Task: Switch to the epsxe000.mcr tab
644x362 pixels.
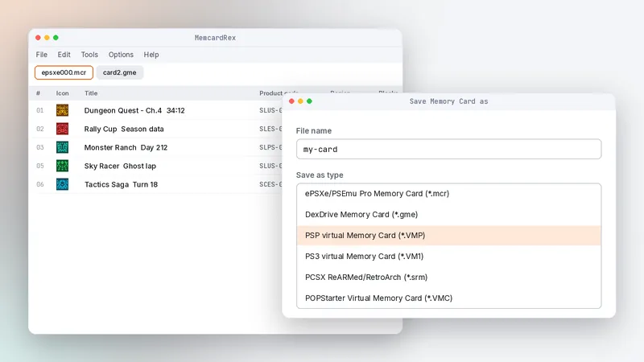Action: pos(64,72)
